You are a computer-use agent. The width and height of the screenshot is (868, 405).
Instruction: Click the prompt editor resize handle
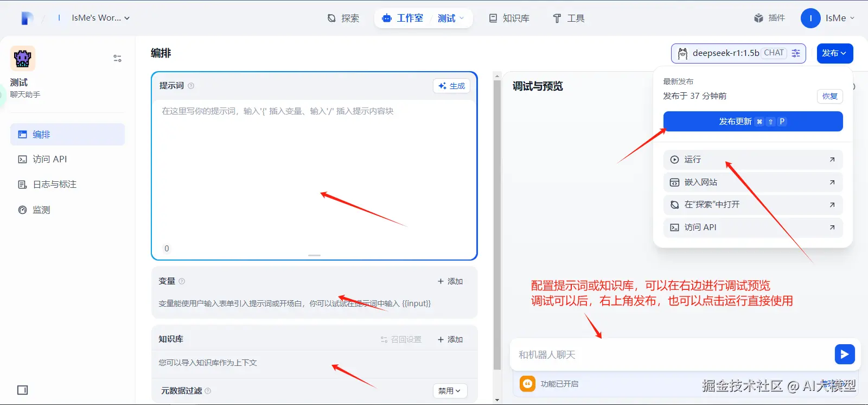click(314, 255)
